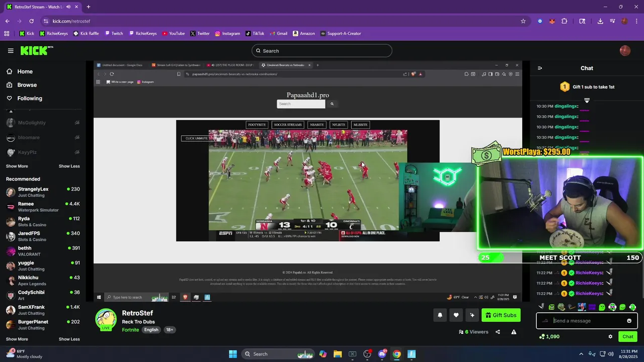Focus the Send a message field

(x=587, y=321)
